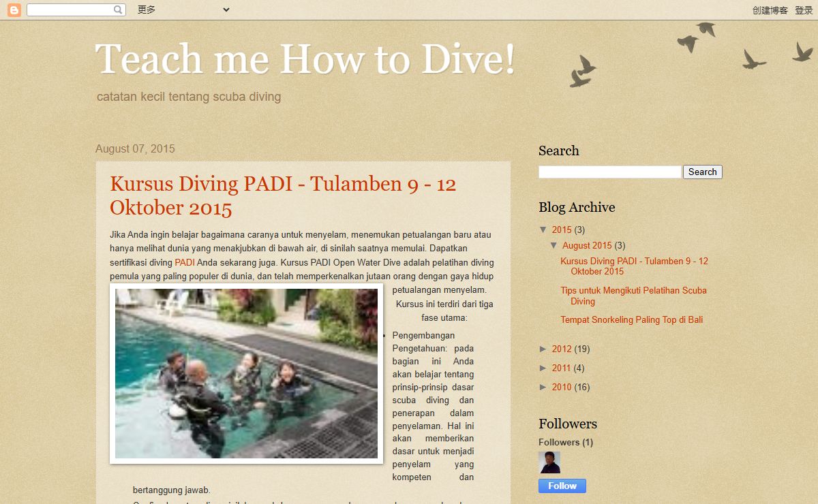Expand the 2011 archive triangle
This screenshot has height=504, width=818.
[543, 368]
